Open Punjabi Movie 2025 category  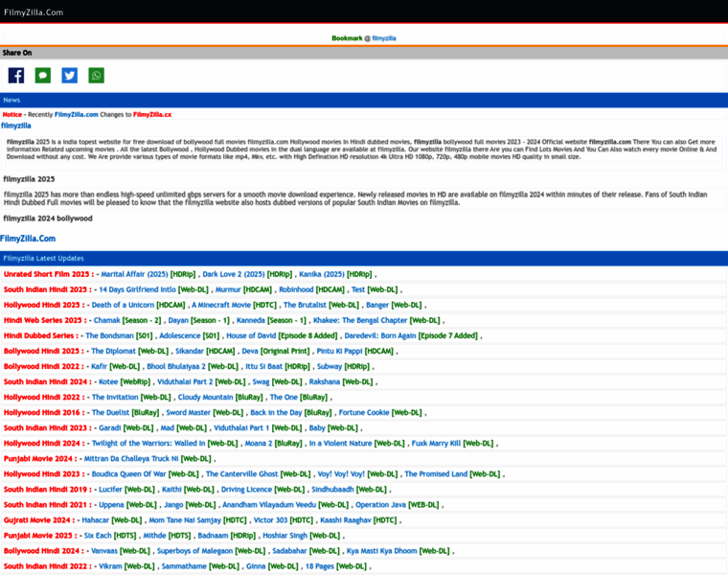(x=40, y=535)
